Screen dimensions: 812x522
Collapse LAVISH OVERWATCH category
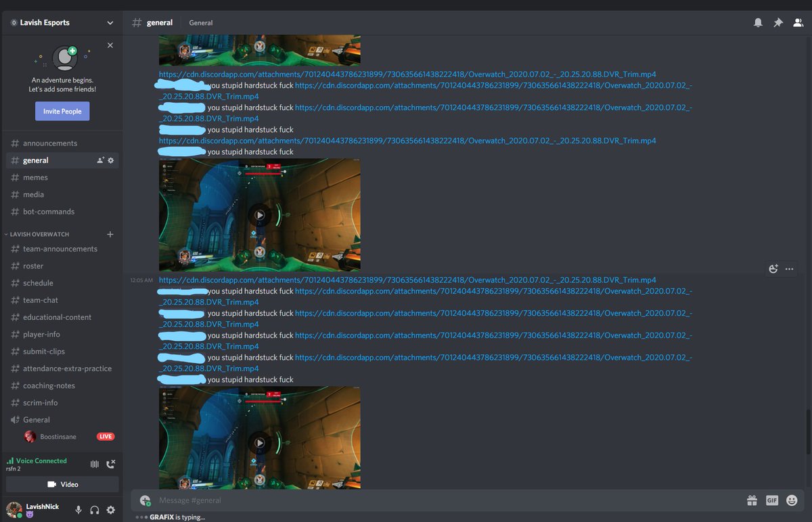tap(39, 234)
